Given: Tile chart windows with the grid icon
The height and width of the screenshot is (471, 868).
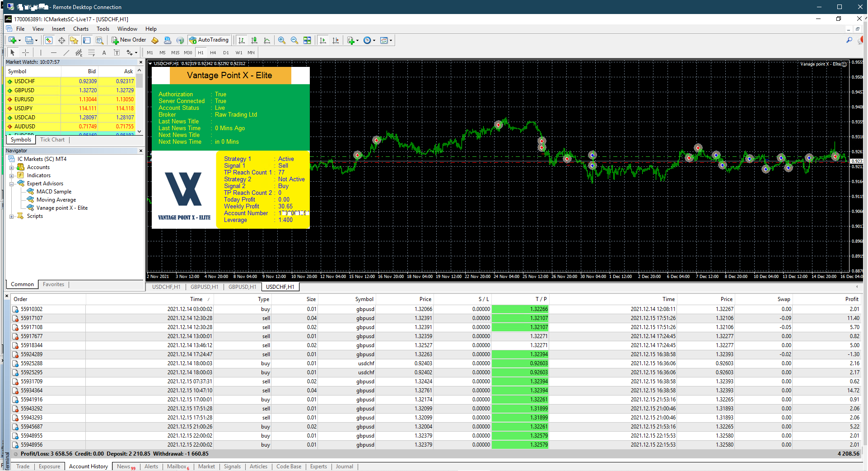Looking at the screenshot, I should [x=307, y=40].
